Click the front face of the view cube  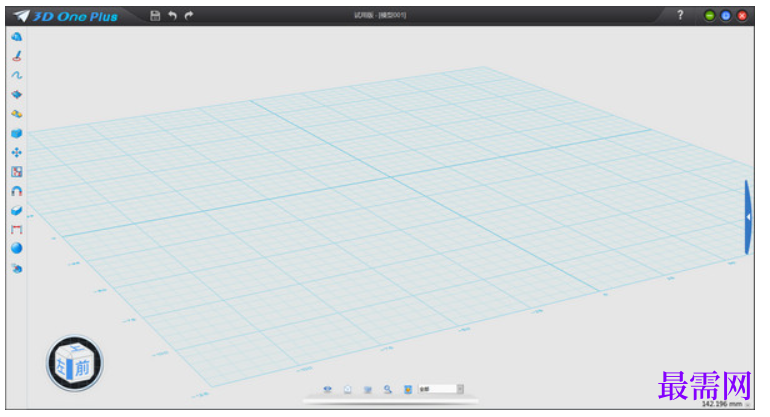pos(82,367)
